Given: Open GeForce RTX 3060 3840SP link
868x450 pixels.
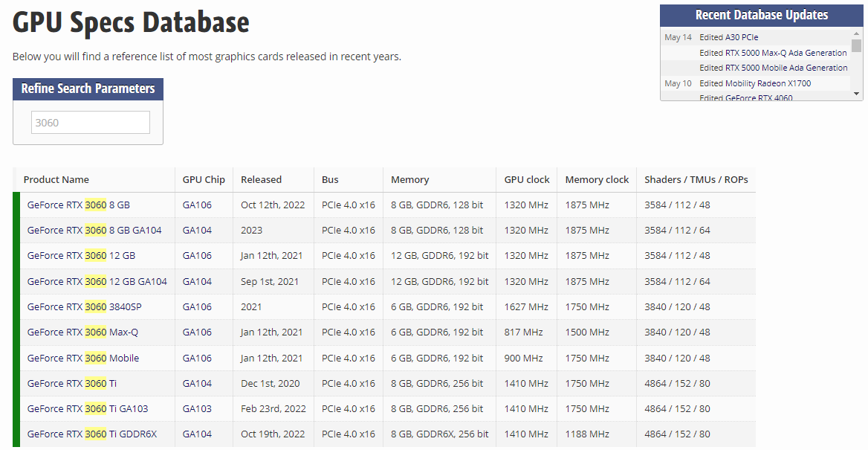Looking at the screenshot, I should (x=84, y=306).
